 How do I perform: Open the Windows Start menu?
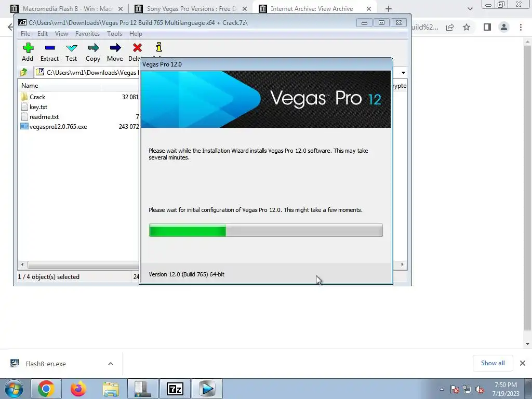point(14,389)
